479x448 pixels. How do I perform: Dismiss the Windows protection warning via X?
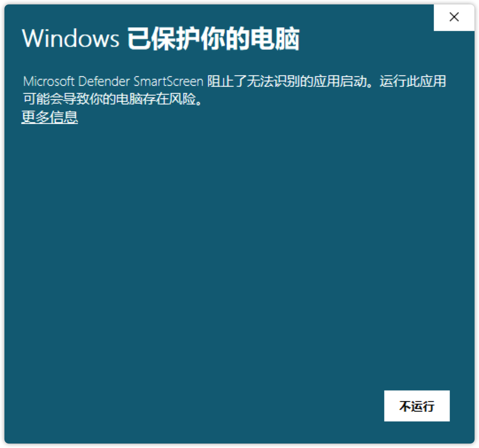tap(454, 17)
